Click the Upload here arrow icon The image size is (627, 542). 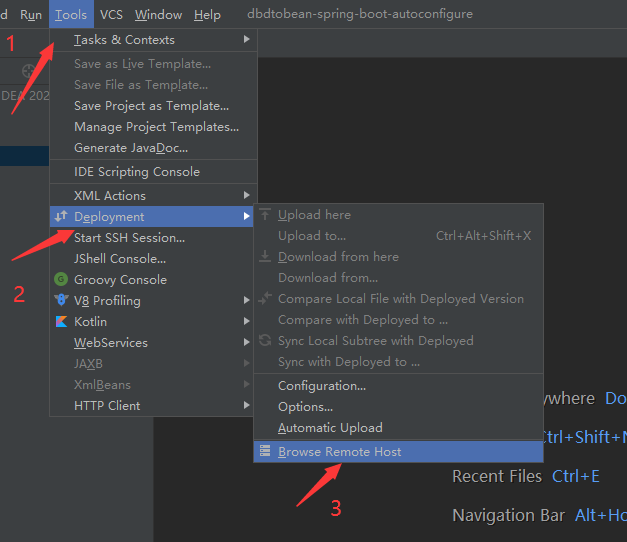tap(265, 215)
